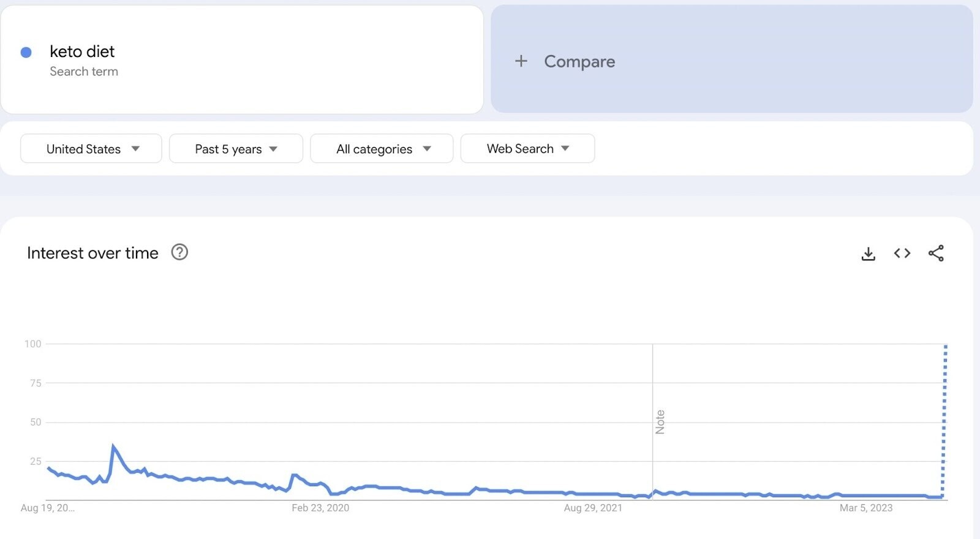Image resolution: width=980 pixels, height=539 pixels.
Task: Download the interest over time data
Action: (x=868, y=253)
